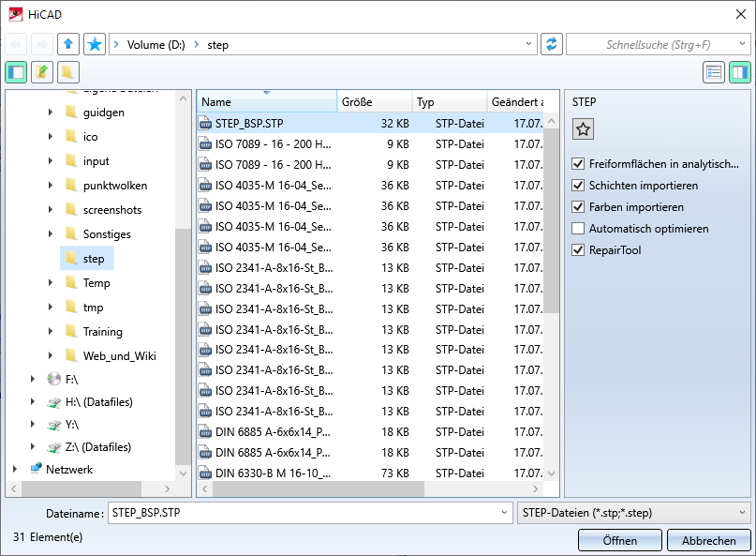The height and width of the screenshot is (556, 756).
Task: Toggle the navigation tree pane icon
Action: point(16,72)
